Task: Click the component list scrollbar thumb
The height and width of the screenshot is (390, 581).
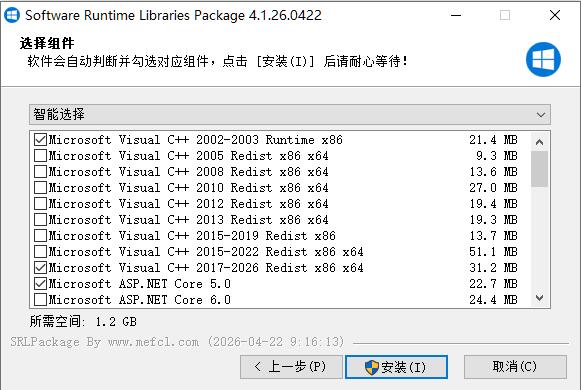Action: 540,169
